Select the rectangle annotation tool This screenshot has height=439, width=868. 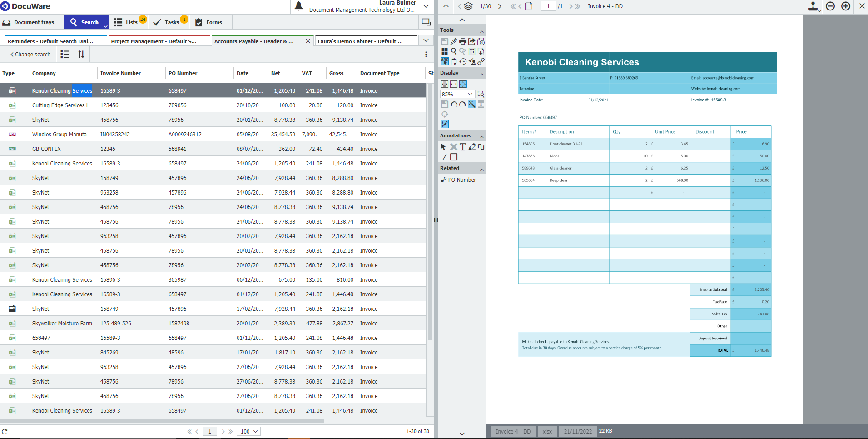click(454, 157)
